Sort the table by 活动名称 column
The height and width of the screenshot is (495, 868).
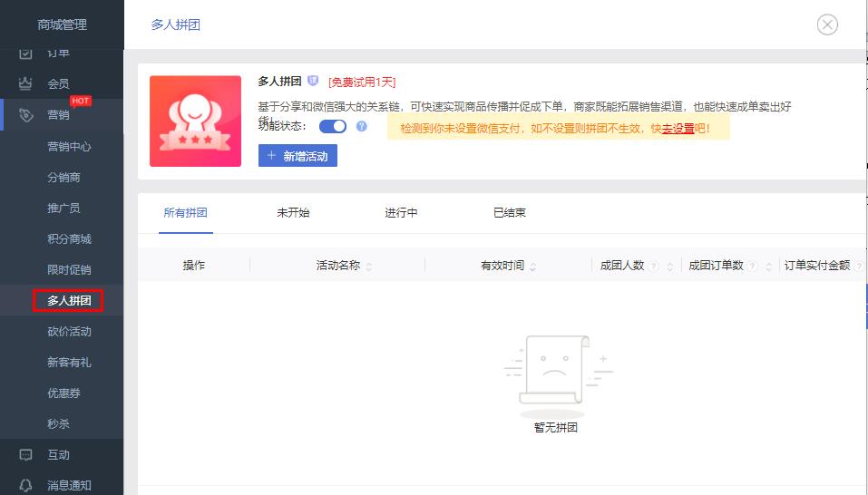click(369, 267)
